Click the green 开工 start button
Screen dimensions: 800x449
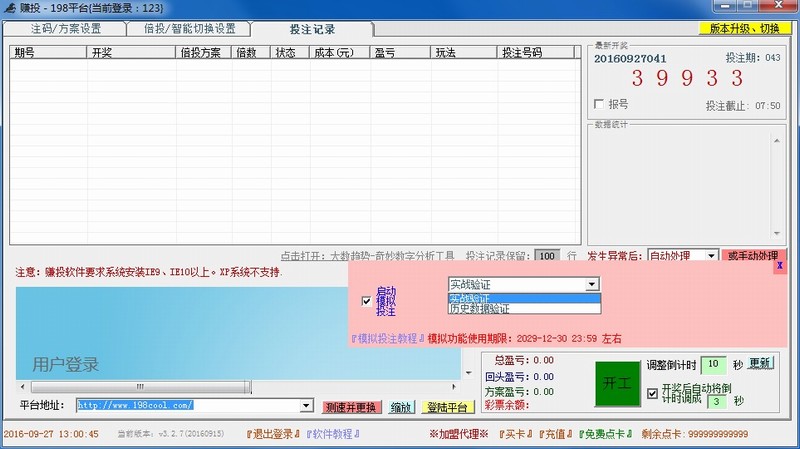coord(614,382)
